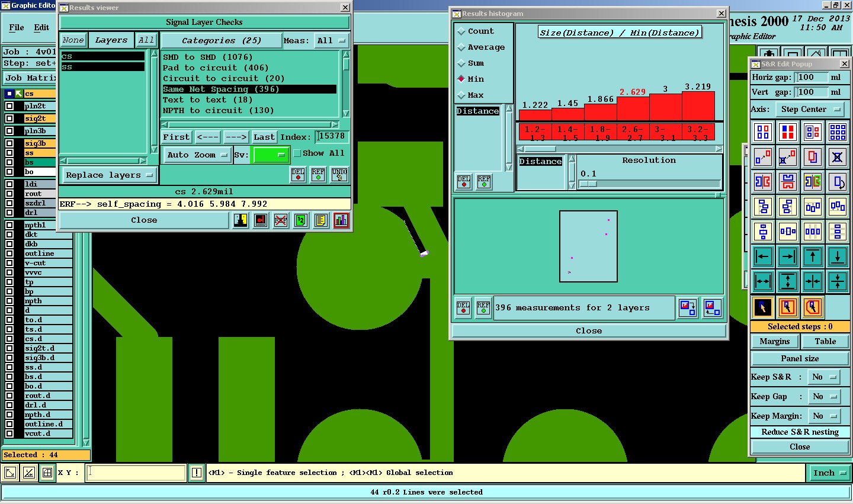Click the yellow notes page icon in Results viewer

[x=320, y=220]
